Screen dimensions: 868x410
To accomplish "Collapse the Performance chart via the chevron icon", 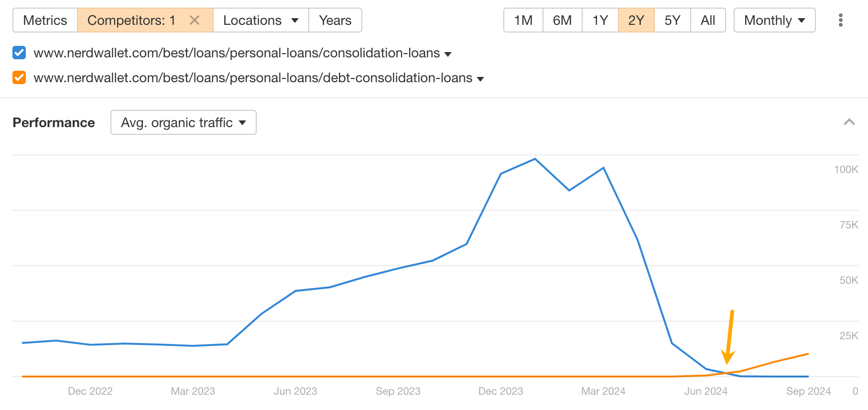I will (849, 122).
